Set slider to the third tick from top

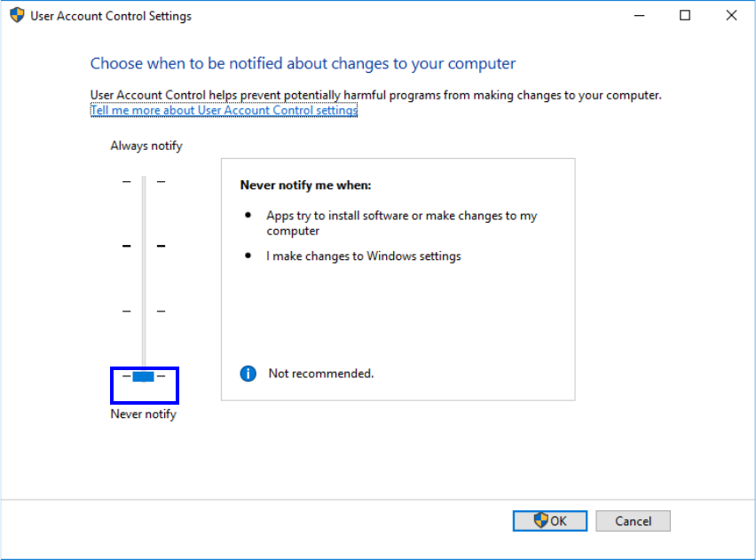coord(144,312)
